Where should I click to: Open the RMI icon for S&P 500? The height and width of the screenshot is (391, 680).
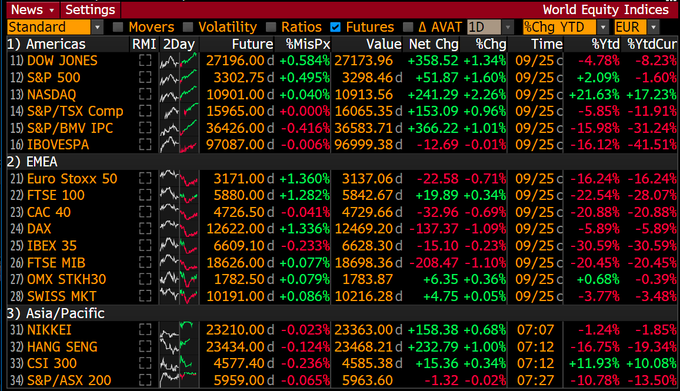click(145, 78)
